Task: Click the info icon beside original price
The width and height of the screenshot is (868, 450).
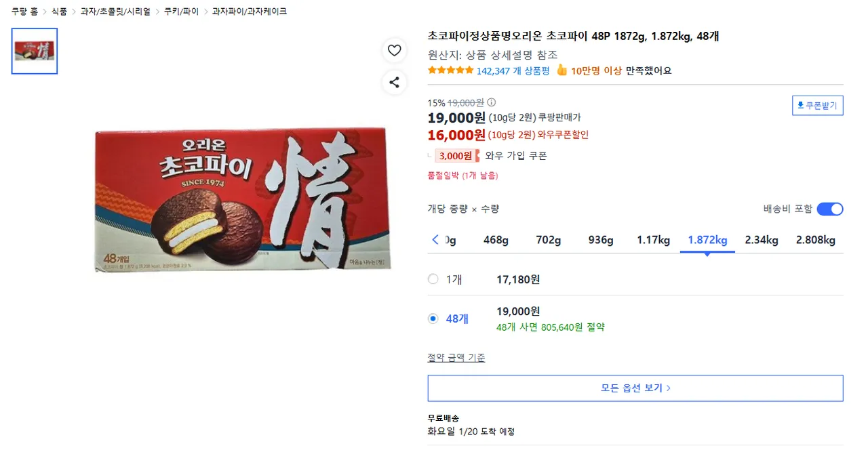Action: click(x=492, y=103)
